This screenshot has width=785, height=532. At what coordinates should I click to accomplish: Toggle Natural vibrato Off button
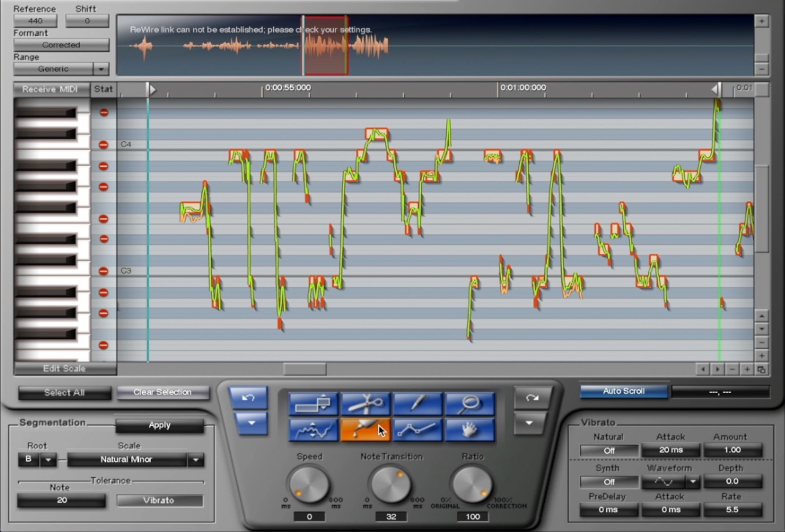(x=609, y=451)
